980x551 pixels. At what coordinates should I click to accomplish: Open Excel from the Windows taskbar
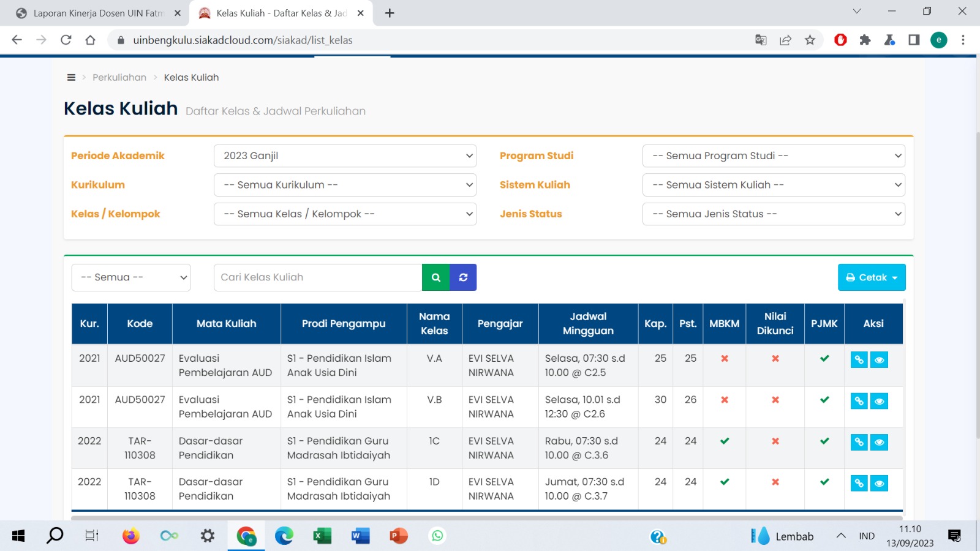pos(322,536)
